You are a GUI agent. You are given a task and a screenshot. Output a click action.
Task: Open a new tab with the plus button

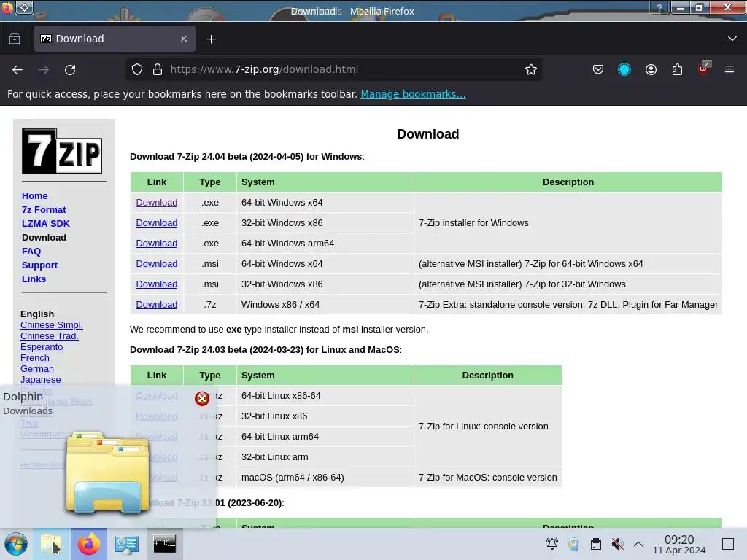(211, 39)
